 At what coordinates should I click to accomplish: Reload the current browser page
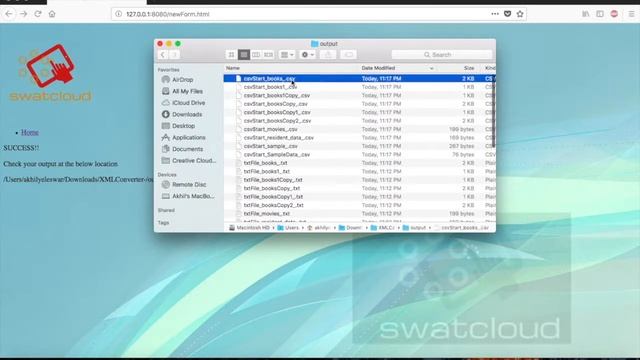point(38,14)
